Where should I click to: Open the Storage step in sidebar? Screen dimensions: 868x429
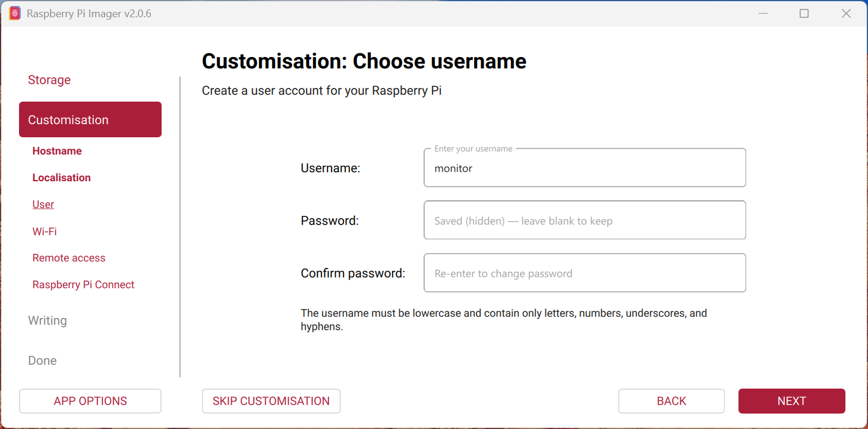pos(49,80)
